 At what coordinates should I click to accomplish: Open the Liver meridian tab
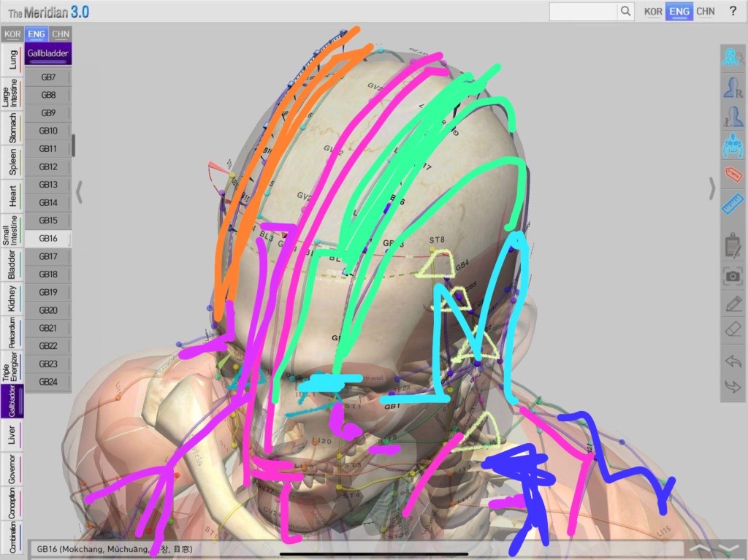click(x=12, y=435)
